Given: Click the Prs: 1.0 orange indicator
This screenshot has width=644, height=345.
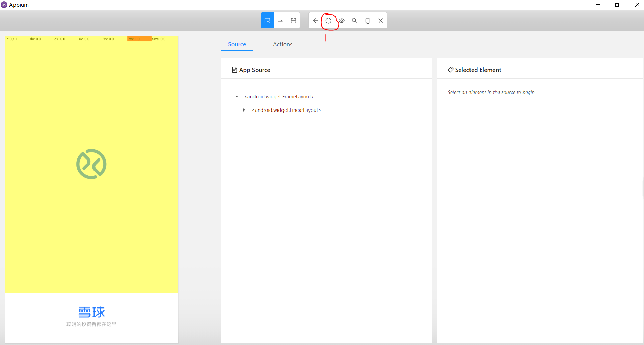Looking at the screenshot, I should [139, 39].
